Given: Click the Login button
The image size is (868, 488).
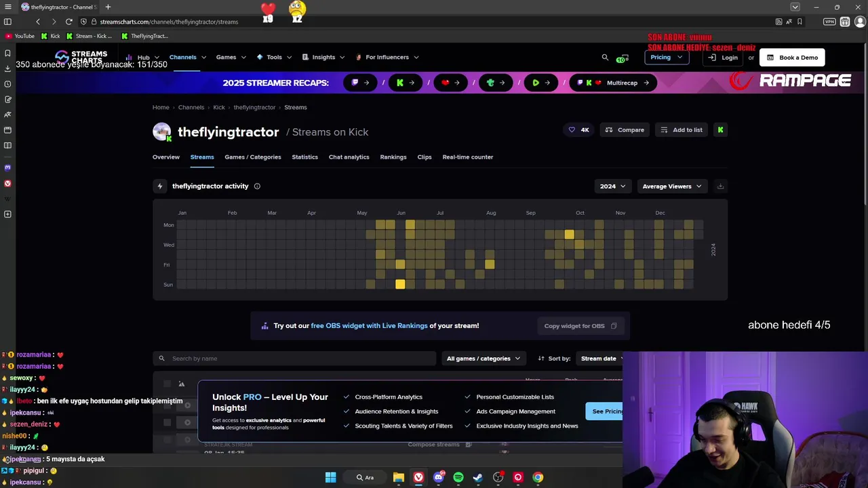Looking at the screenshot, I should 723,58.
